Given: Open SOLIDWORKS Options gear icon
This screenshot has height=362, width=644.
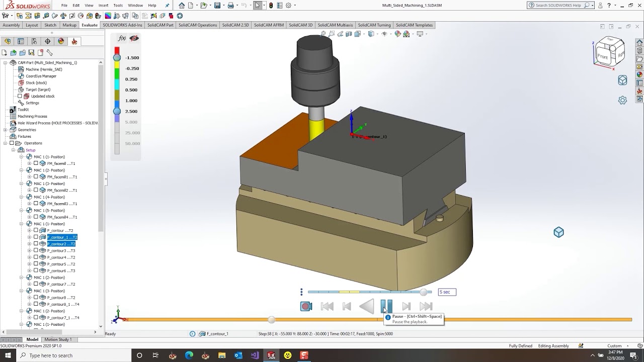Looking at the screenshot, I should pos(289,6).
